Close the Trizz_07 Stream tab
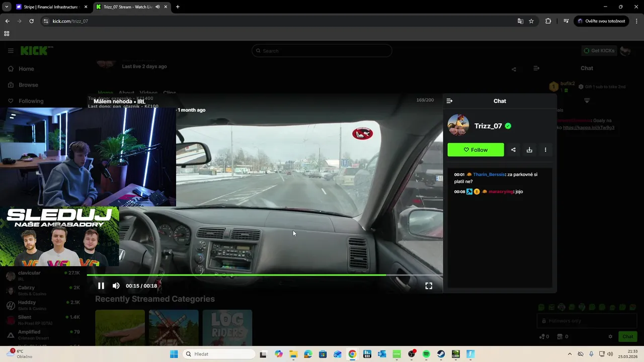 pyautogui.click(x=166, y=7)
